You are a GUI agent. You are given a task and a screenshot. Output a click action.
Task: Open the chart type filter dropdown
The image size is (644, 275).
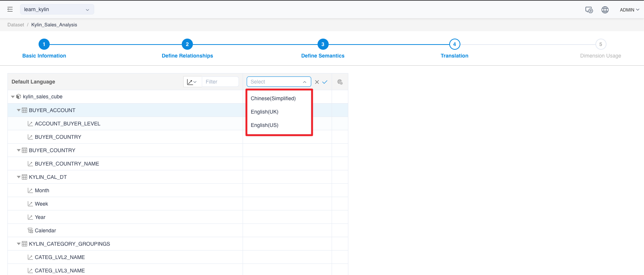[x=192, y=82]
